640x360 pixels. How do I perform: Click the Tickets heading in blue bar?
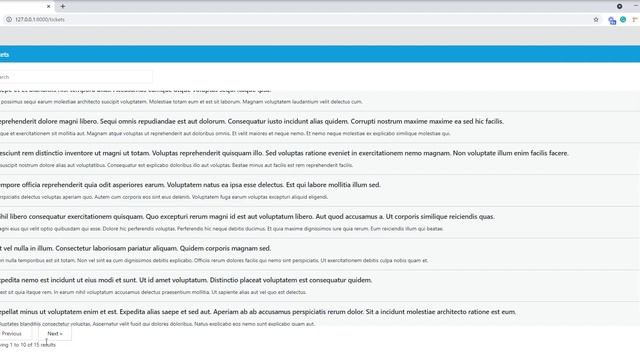click(x=4, y=54)
